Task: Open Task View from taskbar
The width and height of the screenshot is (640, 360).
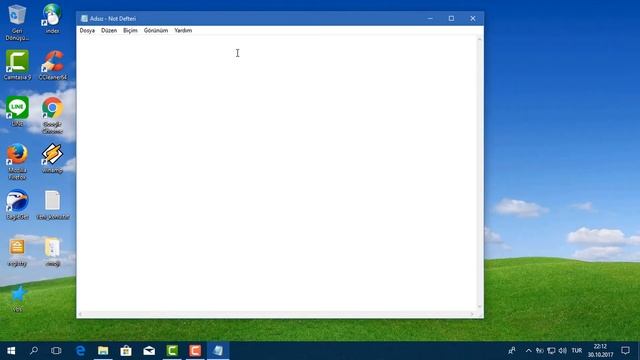Action: [x=56, y=351]
